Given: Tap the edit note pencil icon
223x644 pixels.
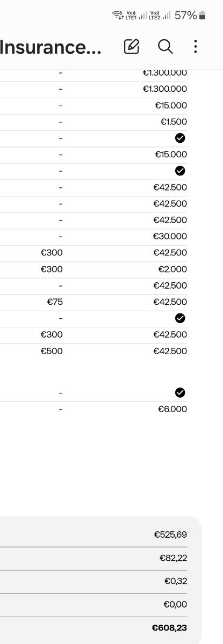Looking at the screenshot, I should (132, 47).
